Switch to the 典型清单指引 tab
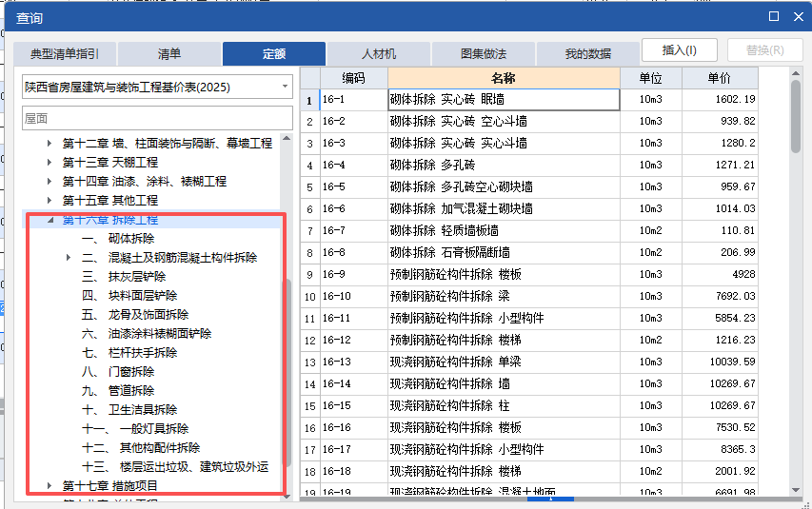Image resolution: width=812 pixels, height=509 pixels. point(65,54)
